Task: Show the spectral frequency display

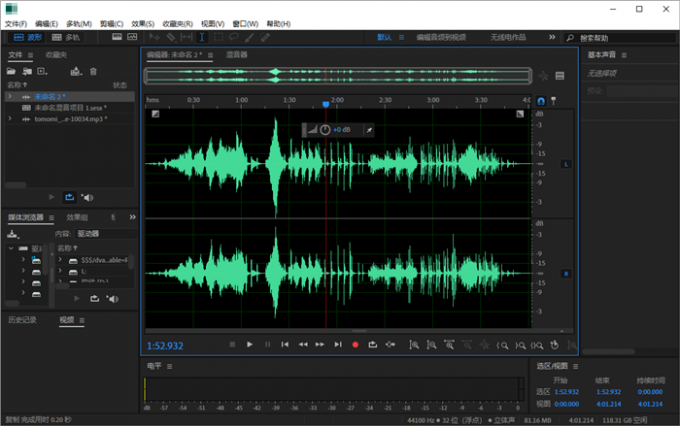Action: point(117,37)
